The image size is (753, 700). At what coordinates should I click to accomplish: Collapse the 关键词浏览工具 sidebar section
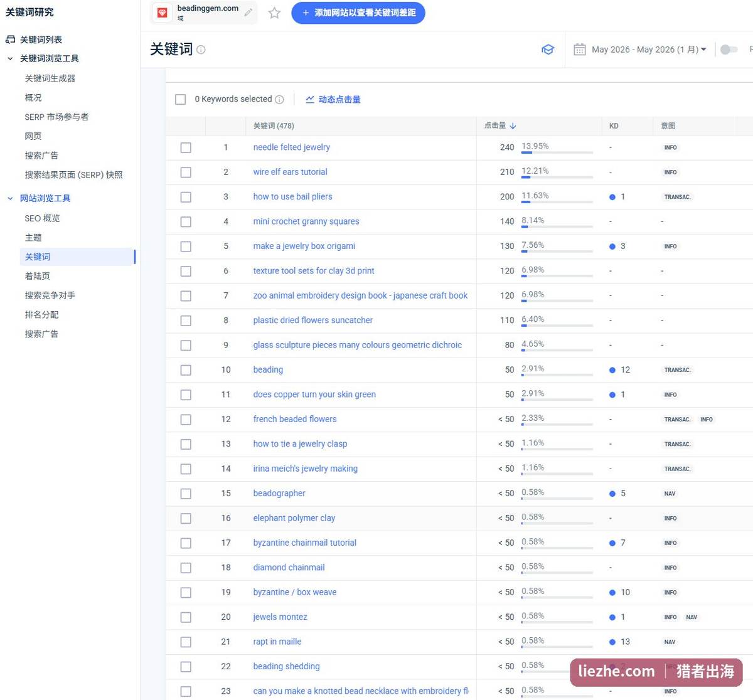tap(10, 58)
